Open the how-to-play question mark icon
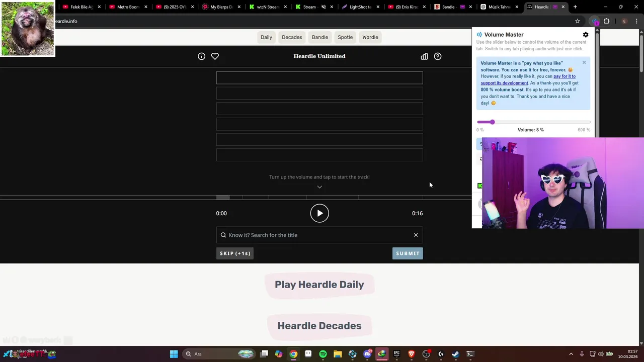Image resolution: width=644 pixels, height=362 pixels. pyautogui.click(x=438, y=56)
